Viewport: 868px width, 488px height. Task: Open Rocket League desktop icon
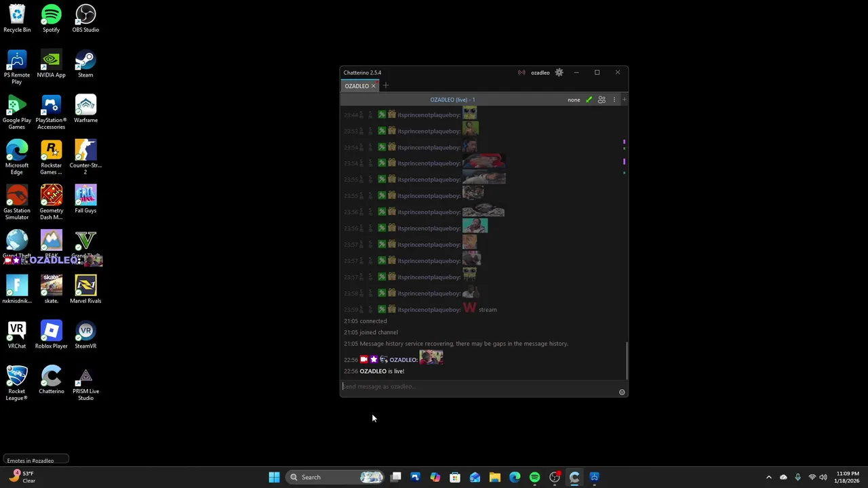pyautogui.click(x=17, y=383)
